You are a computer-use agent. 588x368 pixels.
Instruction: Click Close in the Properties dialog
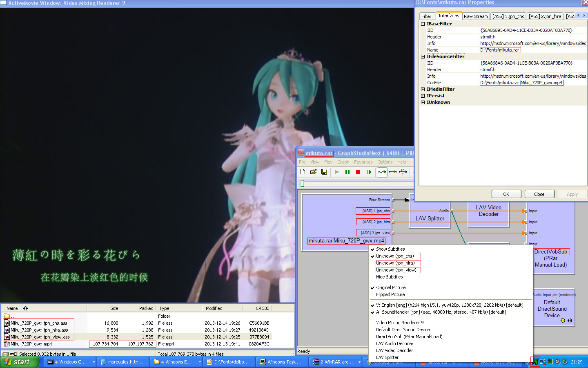(x=539, y=194)
